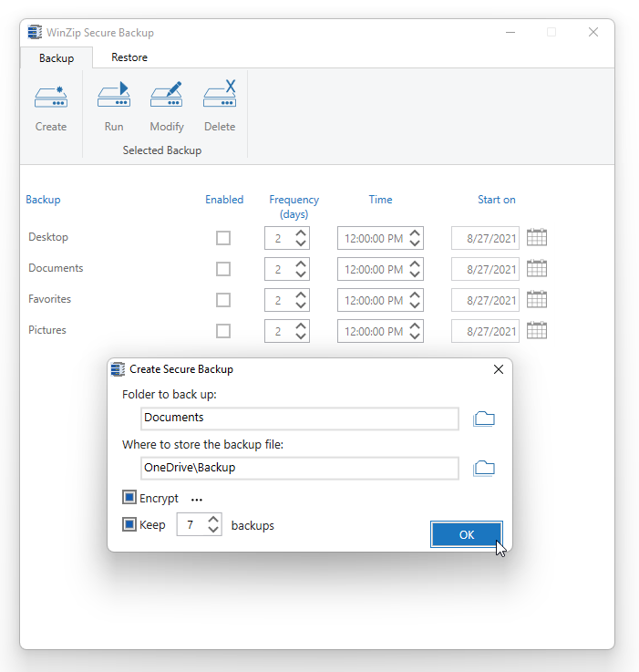Enable the Documents backup checkbox
Screen dimensions: 639x672
click(x=223, y=269)
